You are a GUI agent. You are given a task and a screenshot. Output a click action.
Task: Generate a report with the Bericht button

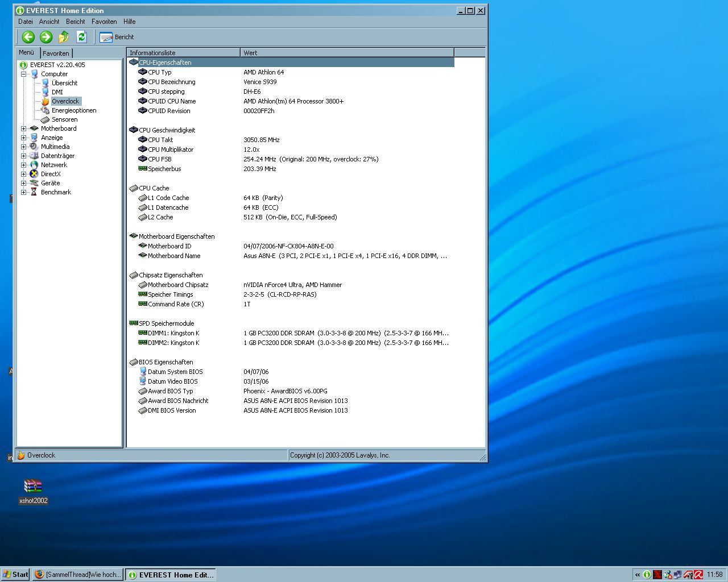point(117,37)
